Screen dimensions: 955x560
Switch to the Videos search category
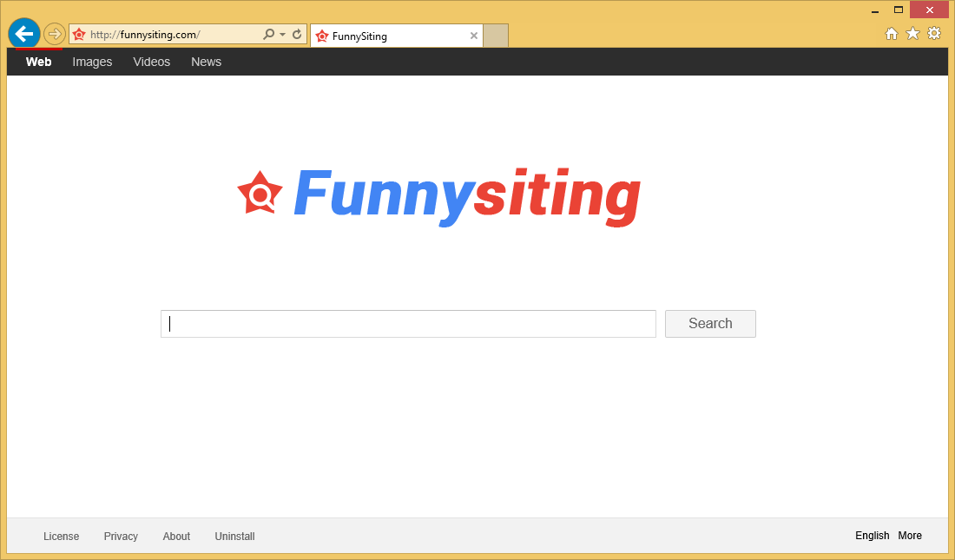[x=151, y=62]
